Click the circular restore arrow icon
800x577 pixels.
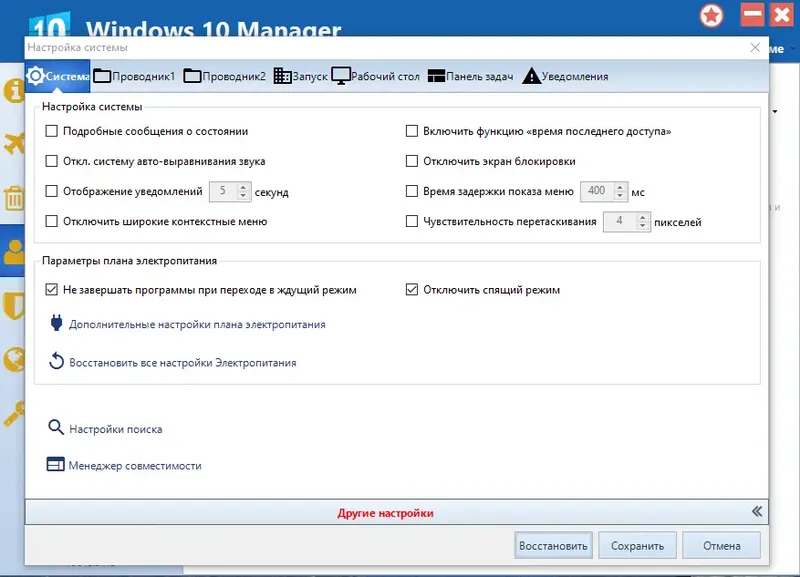(x=56, y=361)
